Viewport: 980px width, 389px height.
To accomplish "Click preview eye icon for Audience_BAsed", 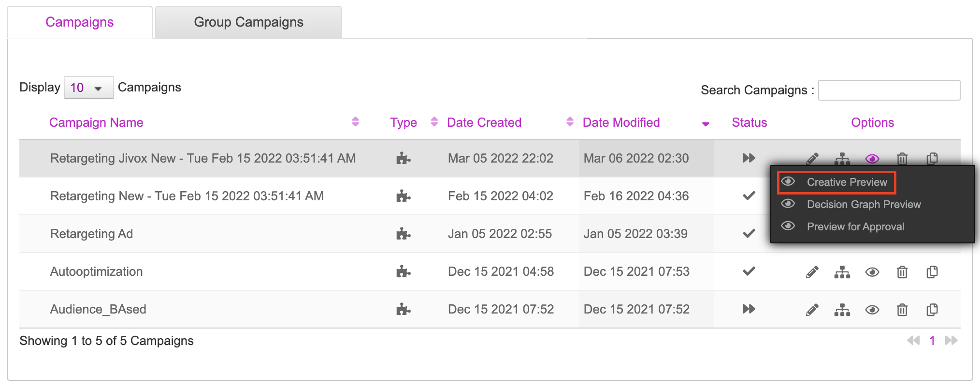I will 872,310.
